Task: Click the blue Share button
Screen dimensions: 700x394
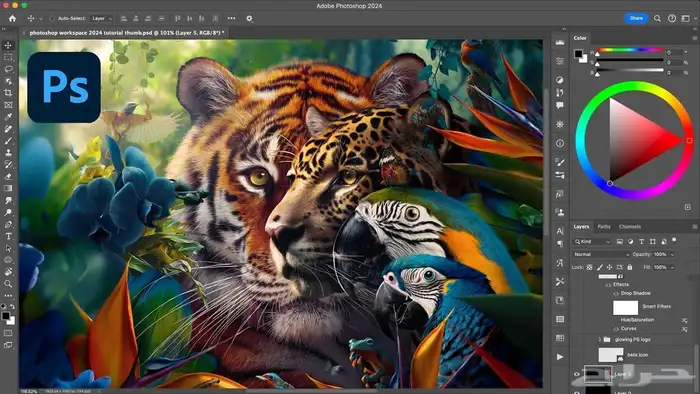Action: [x=636, y=18]
